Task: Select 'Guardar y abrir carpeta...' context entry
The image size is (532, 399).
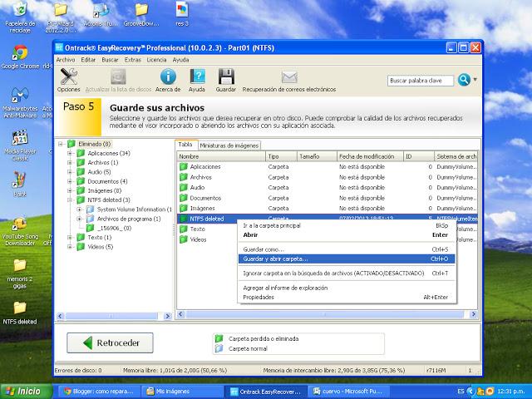Action: (x=274, y=259)
